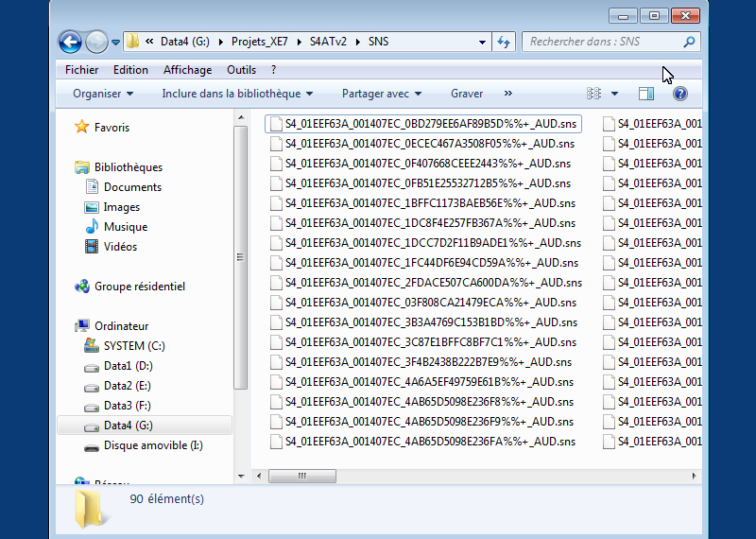Select file ending 1DCC7D2F11B9ADE1%%+_AUD.sns
The image size is (756, 539).
(x=426, y=243)
